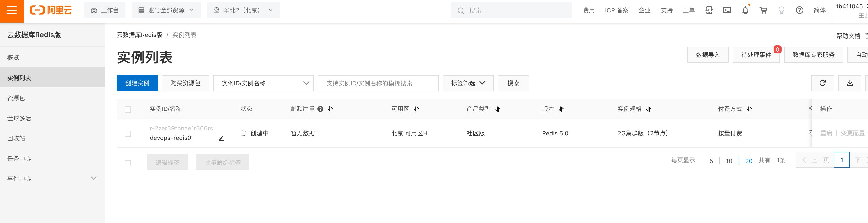Launch Cloud Shell terminal icon
The image size is (868, 223).
pyautogui.click(x=727, y=11)
